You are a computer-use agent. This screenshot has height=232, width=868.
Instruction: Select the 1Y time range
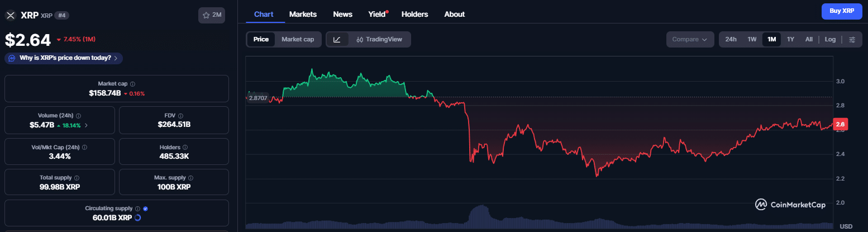(790, 39)
